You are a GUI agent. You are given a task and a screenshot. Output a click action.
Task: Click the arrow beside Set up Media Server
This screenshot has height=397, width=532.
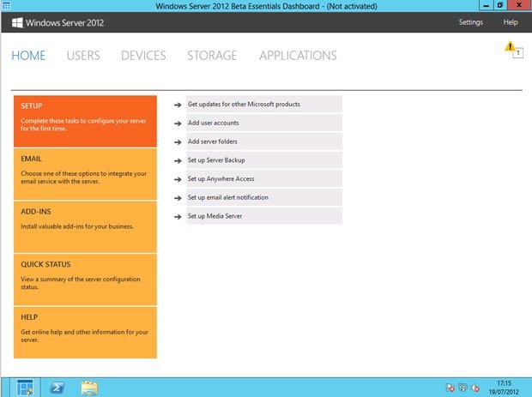(x=178, y=217)
